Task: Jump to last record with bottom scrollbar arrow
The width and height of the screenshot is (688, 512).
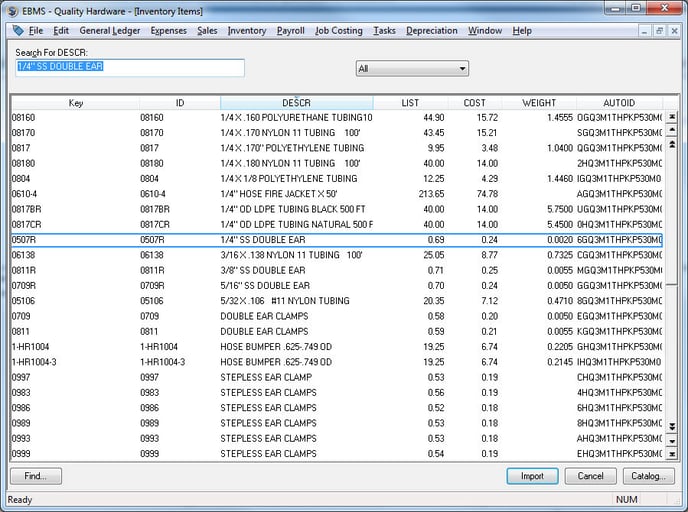Action: (x=672, y=453)
